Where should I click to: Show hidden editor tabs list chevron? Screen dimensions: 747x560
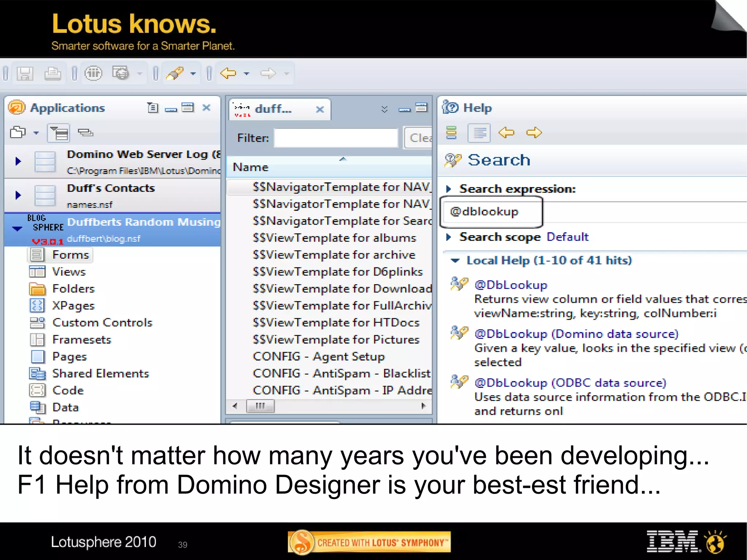384,109
